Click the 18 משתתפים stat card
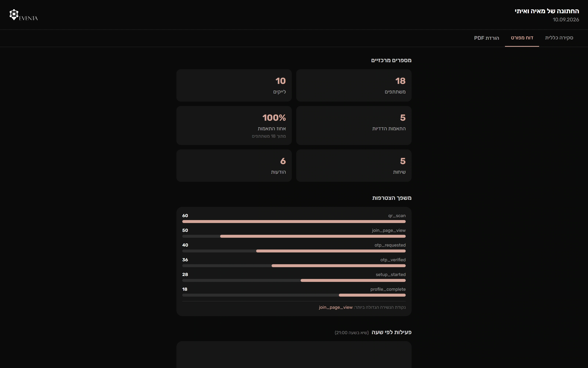Screen dimensions: 588x368 tap(354, 85)
